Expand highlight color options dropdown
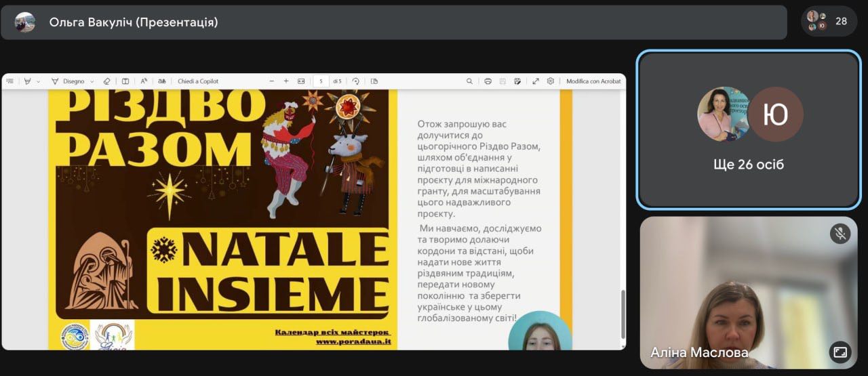The image size is (868, 376). (38, 81)
